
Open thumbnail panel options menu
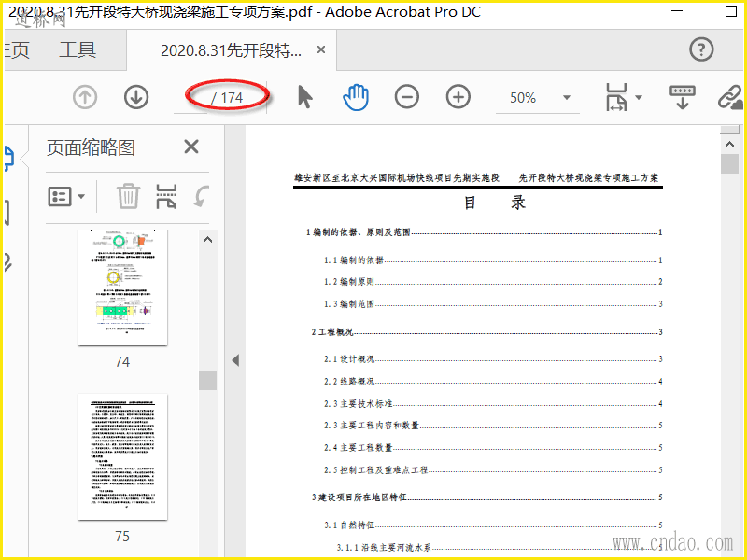(x=66, y=196)
